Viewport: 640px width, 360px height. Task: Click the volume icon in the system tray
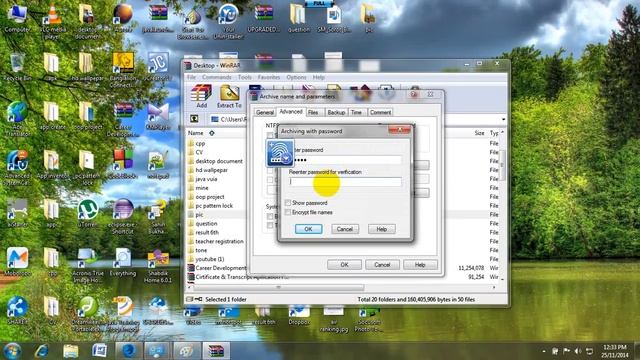pyautogui.click(x=578, y=351)
